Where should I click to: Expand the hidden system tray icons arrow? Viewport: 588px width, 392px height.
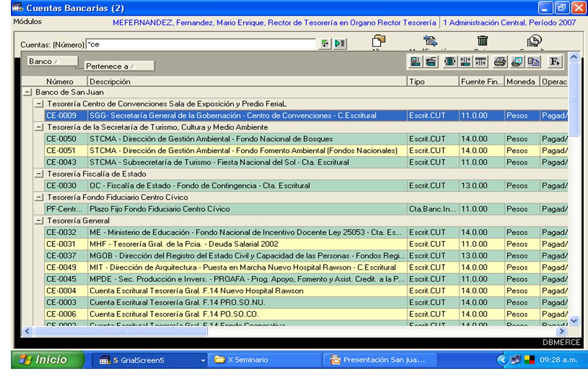tap(503, 360)
